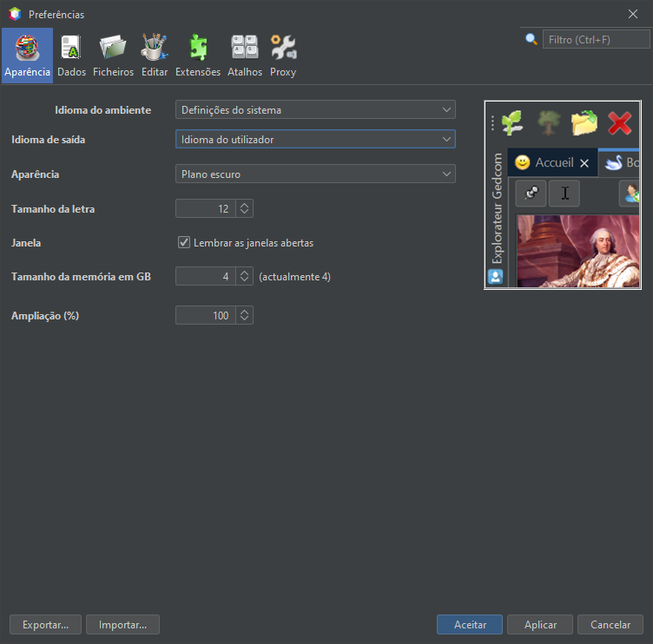Screen dimensions: 653x644
Task: Expand the Idioma do ambiente dropdown
Action: coord(315,110)
